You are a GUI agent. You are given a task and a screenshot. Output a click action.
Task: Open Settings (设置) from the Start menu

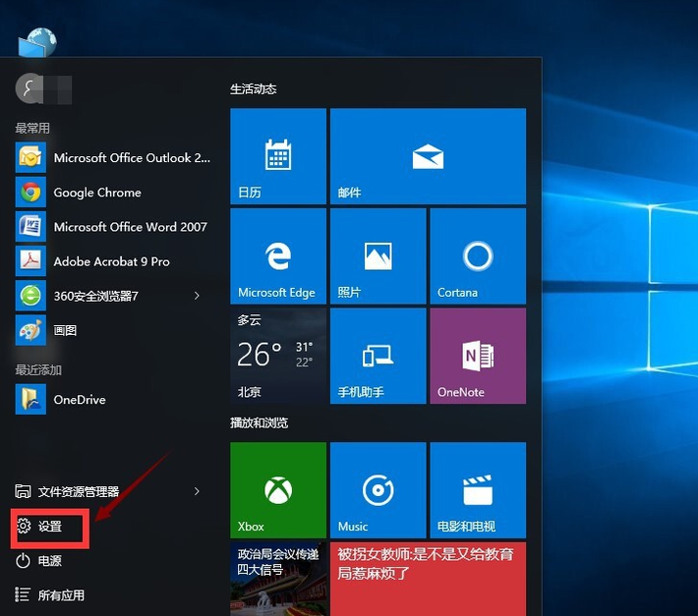[50, 527]
